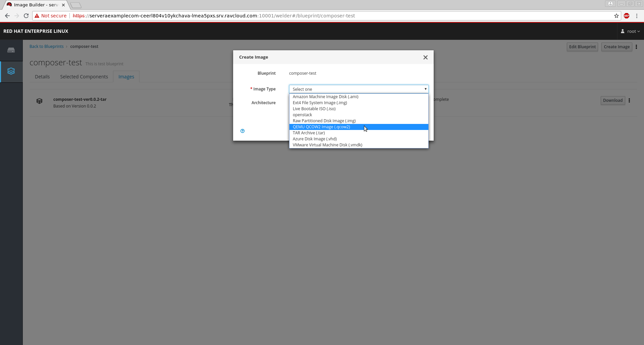Open the system host sidebar icon
The image size is (644, 345).
pos(11,50)
